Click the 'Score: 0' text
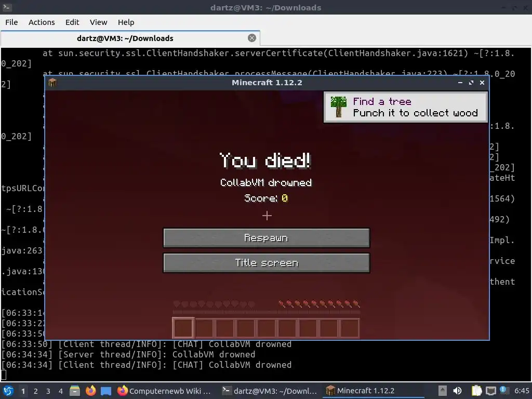 (x=266, y=198)
